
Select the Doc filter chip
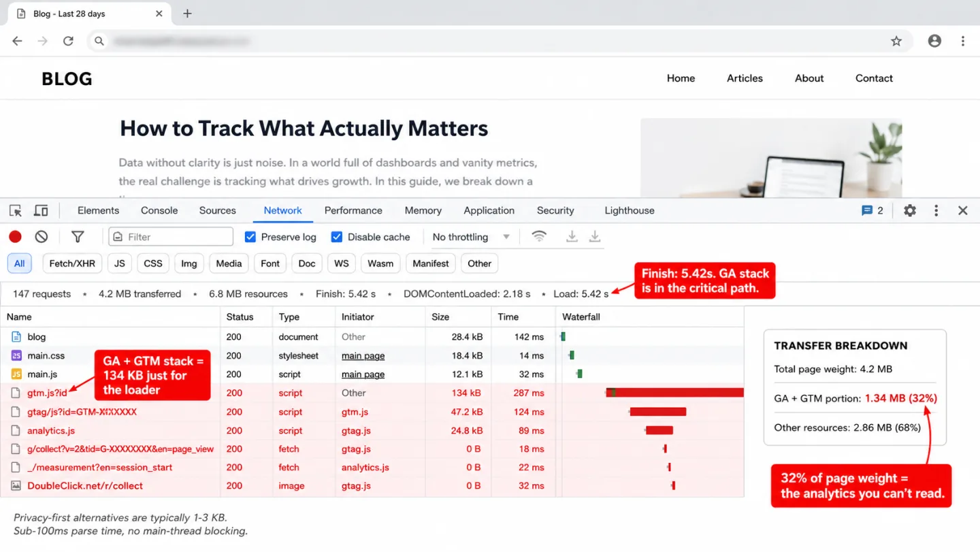coord(307,263)
